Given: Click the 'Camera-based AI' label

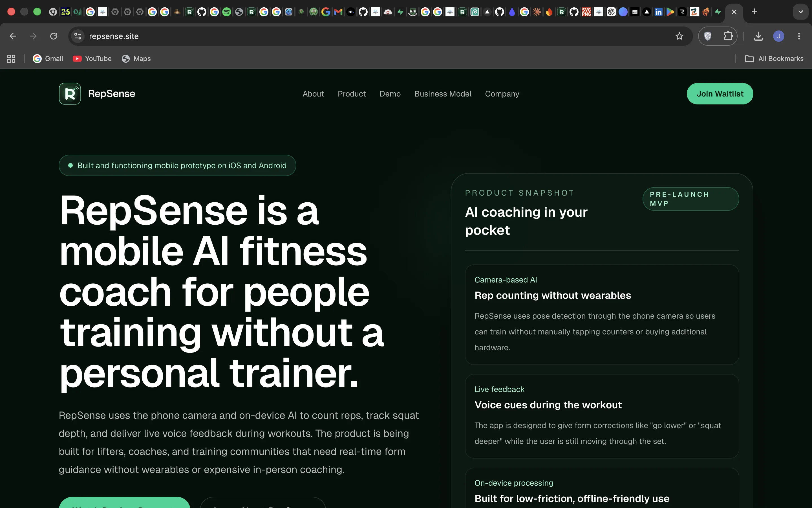Looking at the screenshot, I should pos(506,280).
